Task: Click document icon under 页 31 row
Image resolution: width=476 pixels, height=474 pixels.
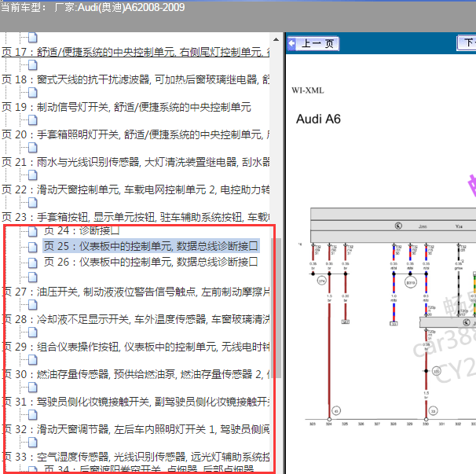Action: (x=33, y=415)
